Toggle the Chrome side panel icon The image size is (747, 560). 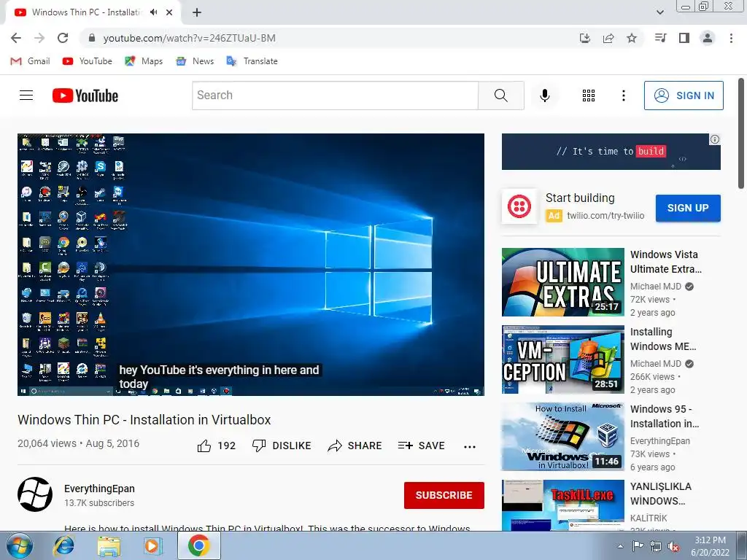[684, 38]
